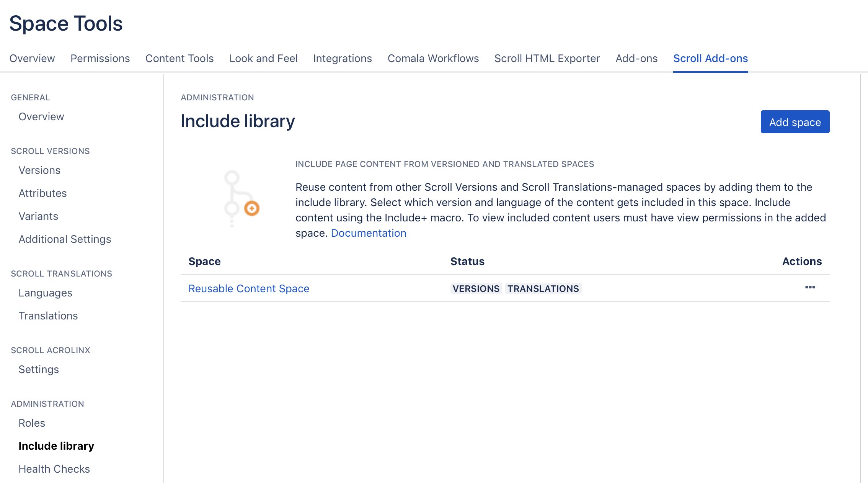868x483 pixels.
Task: Open Additional Settings in sidebar
Action: point(65,239)
